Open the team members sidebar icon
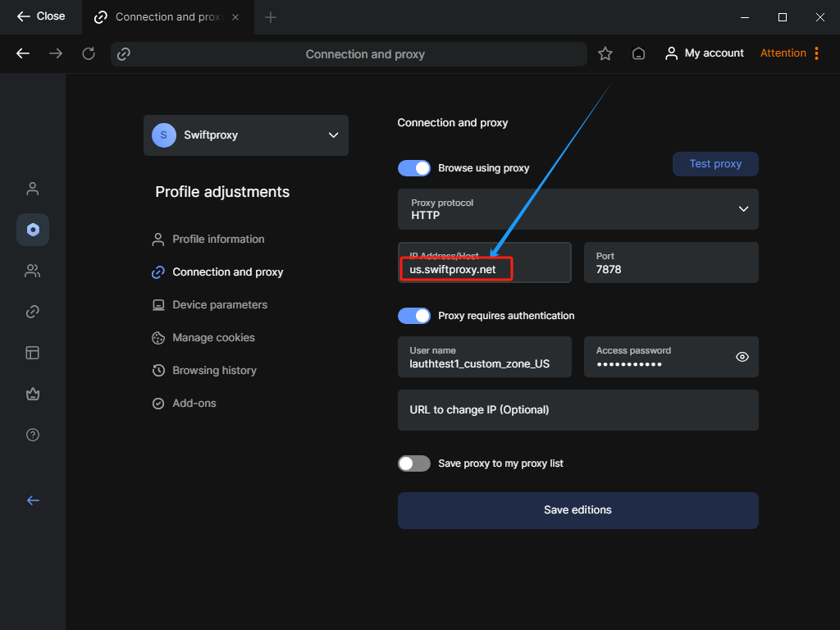Screen dimensions: 840x630 point(33,271)
